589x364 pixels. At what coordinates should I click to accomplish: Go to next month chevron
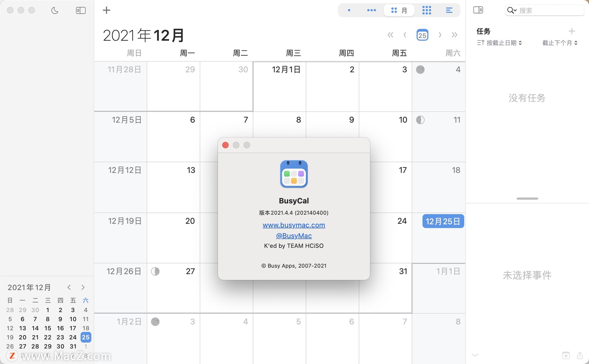click(x=440, y=35)
